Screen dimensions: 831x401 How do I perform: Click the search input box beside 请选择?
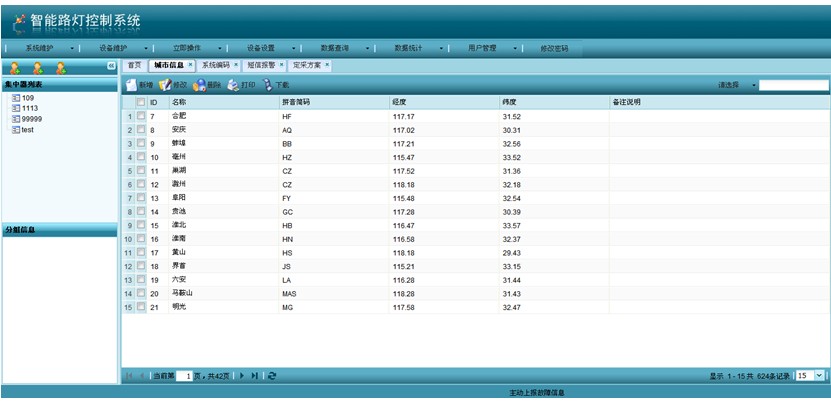(794, 86)
